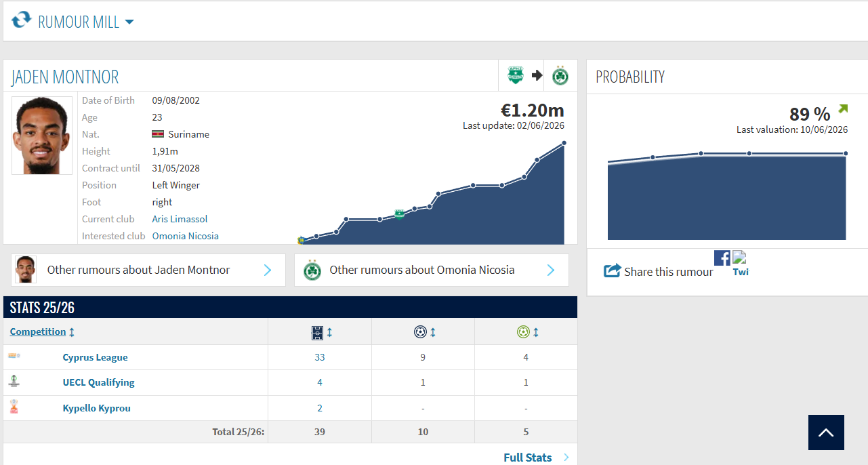Viewport: 868px width, 465px height.
Task: Open the UECL Qualifying competition link
Action: 99,382
